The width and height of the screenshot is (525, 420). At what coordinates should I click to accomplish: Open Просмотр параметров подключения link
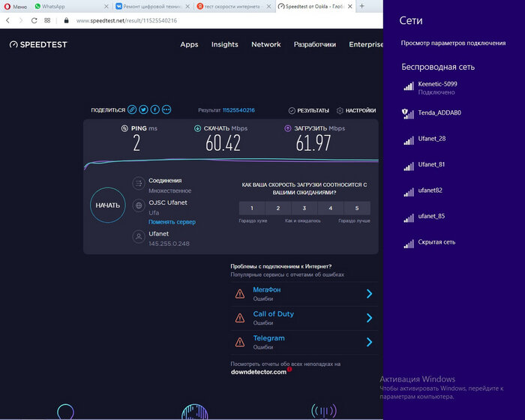[453, 43]
